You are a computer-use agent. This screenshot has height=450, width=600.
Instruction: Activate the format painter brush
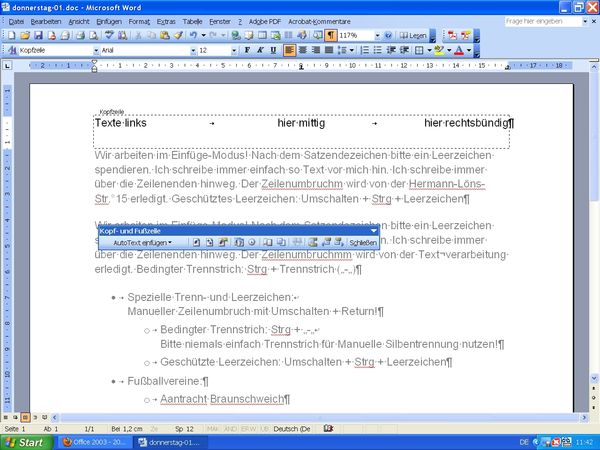pyautogui.click(x=178, y=36)
